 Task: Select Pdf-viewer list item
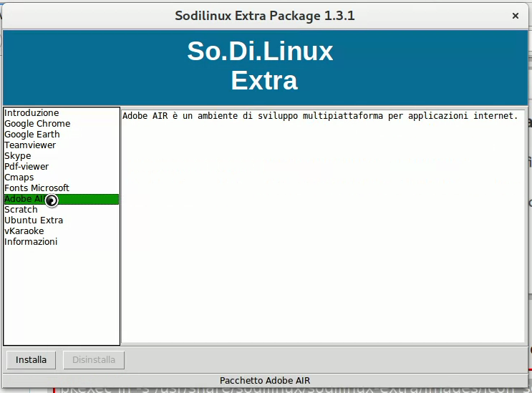coord(26,167)
